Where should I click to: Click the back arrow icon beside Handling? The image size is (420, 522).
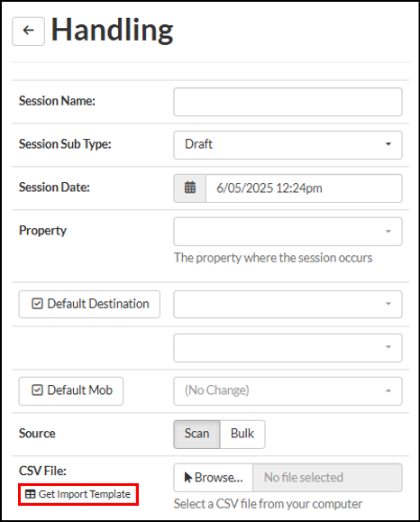click(x=28, y=31)
